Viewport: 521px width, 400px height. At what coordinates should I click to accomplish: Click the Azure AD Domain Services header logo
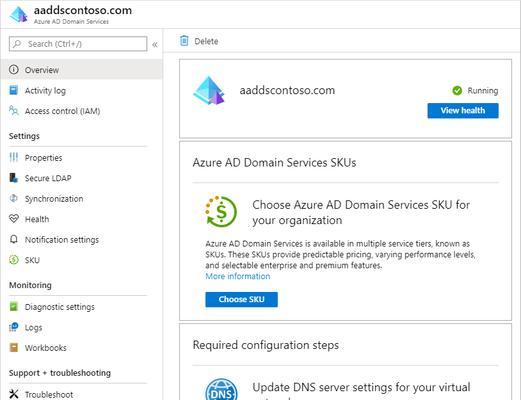point(19,15)
